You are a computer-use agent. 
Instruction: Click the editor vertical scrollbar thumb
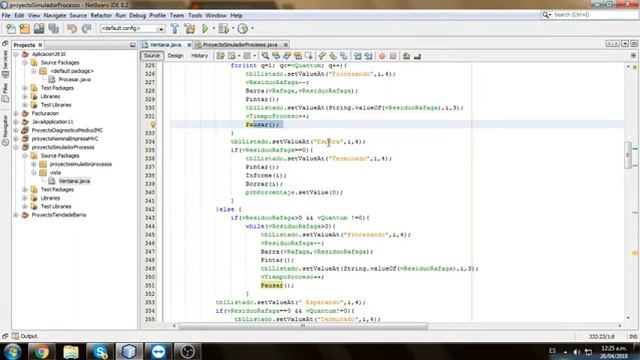pyautogui.click(x=628, y=154)
